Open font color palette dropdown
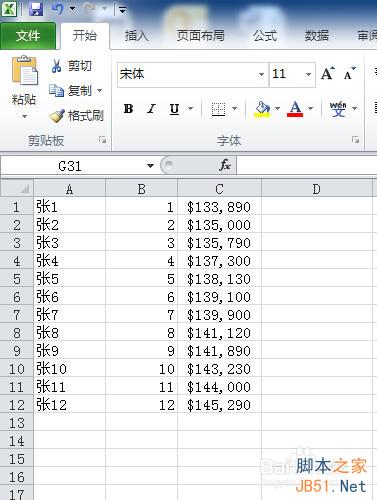The image size is (377, 500). [x=310, y=109]
